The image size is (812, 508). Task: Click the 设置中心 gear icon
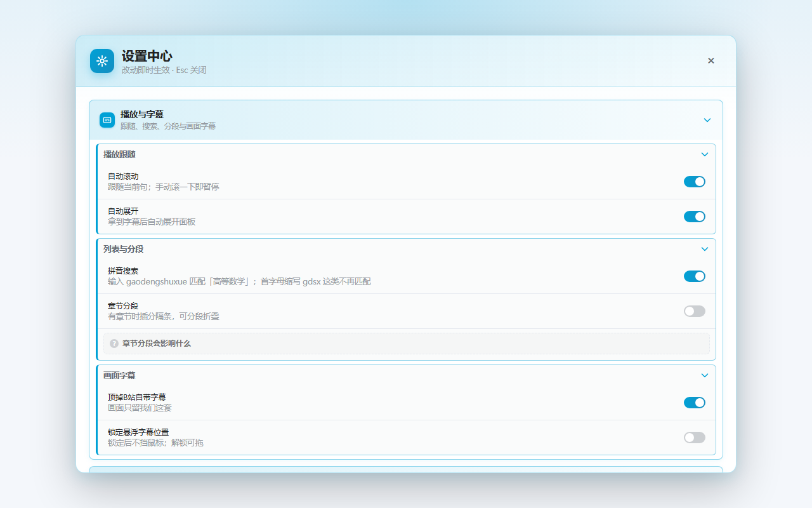click(x=102, y=61)
